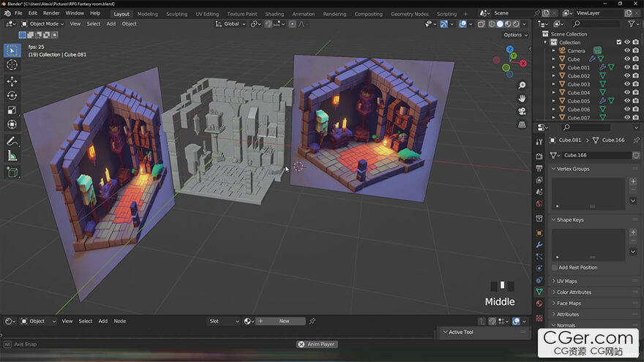Open the World properties tab
Viewport: 644px width, 362px height.
coord(539,203)
